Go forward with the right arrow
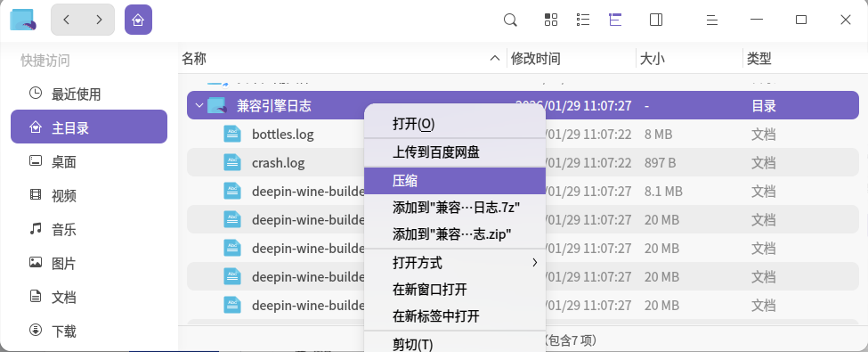Screen dimensions: 868x352 [99, 20]
